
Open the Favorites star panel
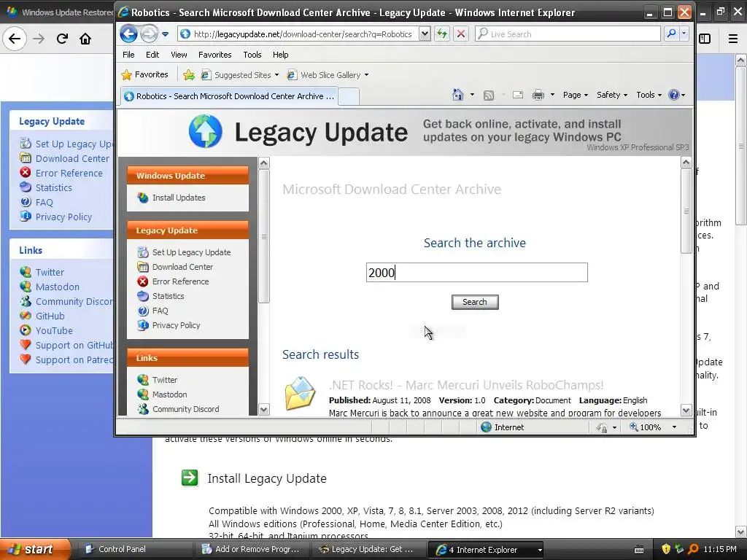click(x=145, y=75)
